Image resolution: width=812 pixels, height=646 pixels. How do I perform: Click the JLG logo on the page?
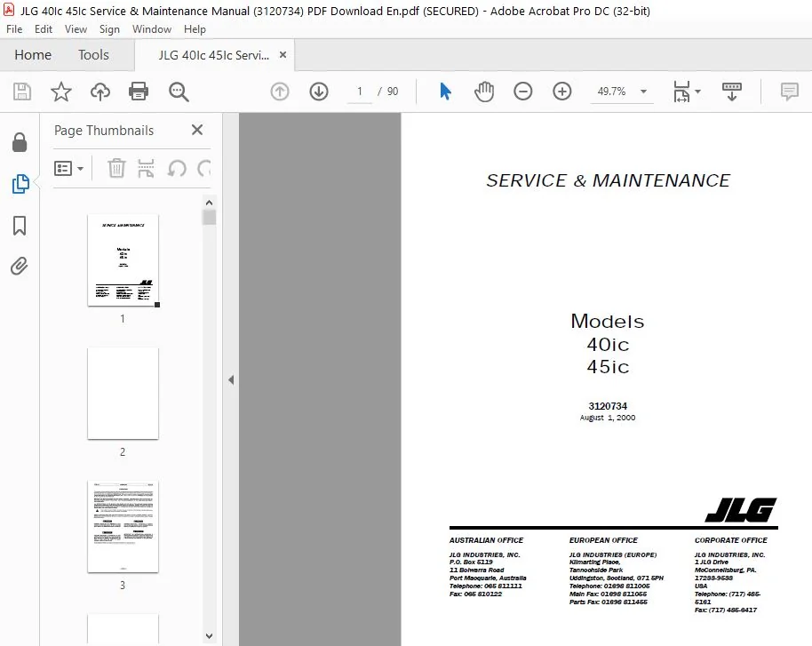(x=741, y=510)
